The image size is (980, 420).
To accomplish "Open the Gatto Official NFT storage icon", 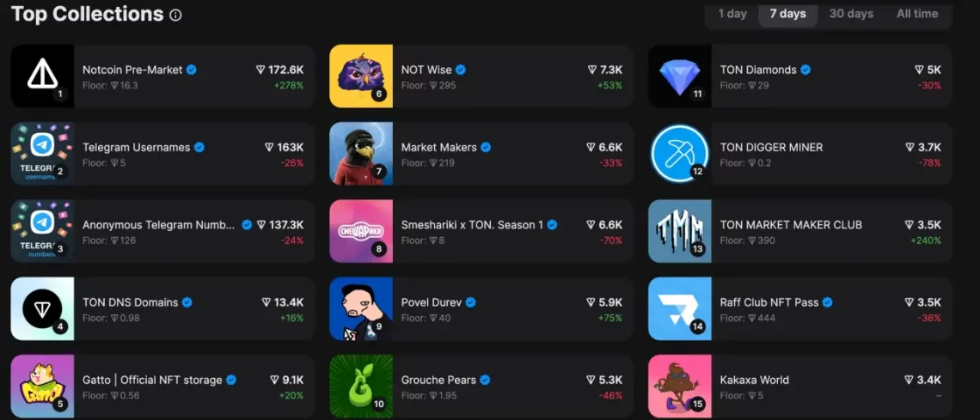I will [42, 387].
